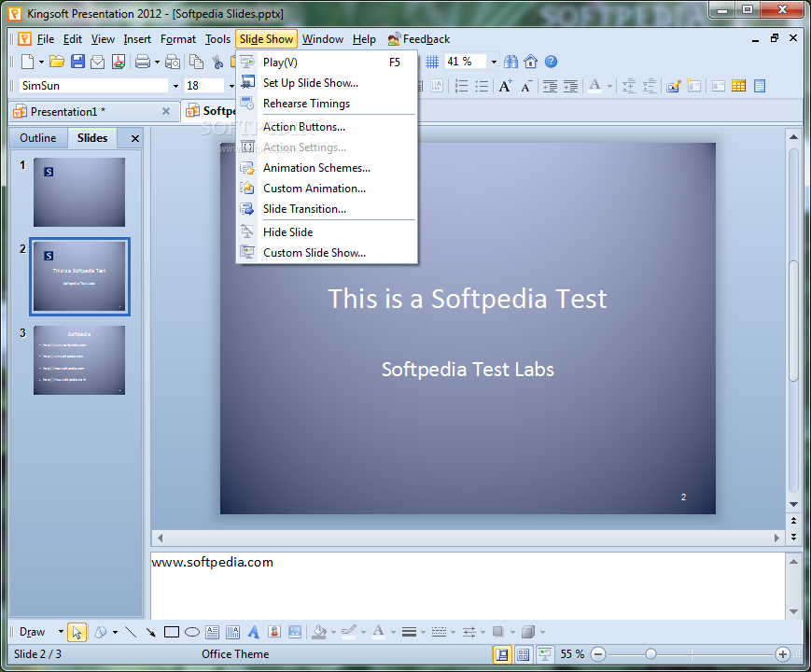Open Print Preview
Screen dimensions: 811x672
tap(173, 63)
